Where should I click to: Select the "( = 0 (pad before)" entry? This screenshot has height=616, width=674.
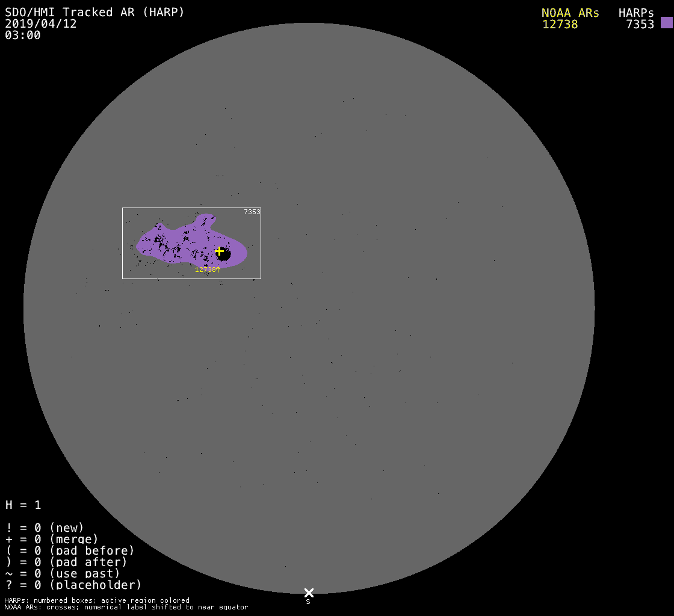tap(70, 550)
